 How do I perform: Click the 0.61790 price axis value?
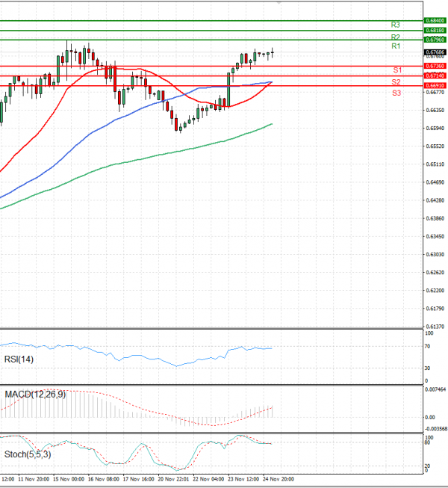coord(435,309)
